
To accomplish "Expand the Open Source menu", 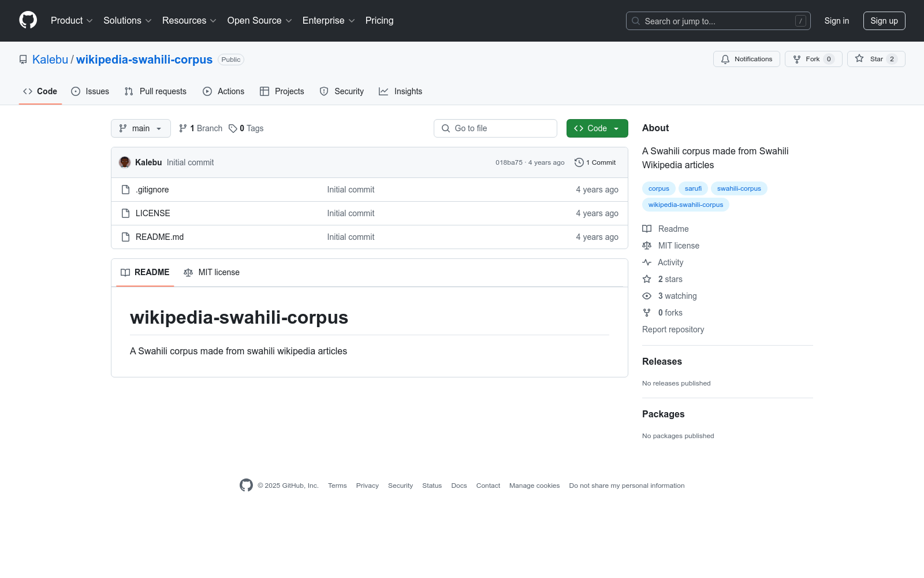I will 260,21.
